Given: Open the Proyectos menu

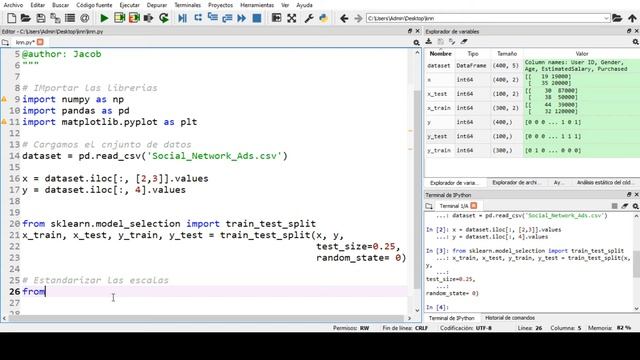Looking at the screenshot, I should (220, 5).
